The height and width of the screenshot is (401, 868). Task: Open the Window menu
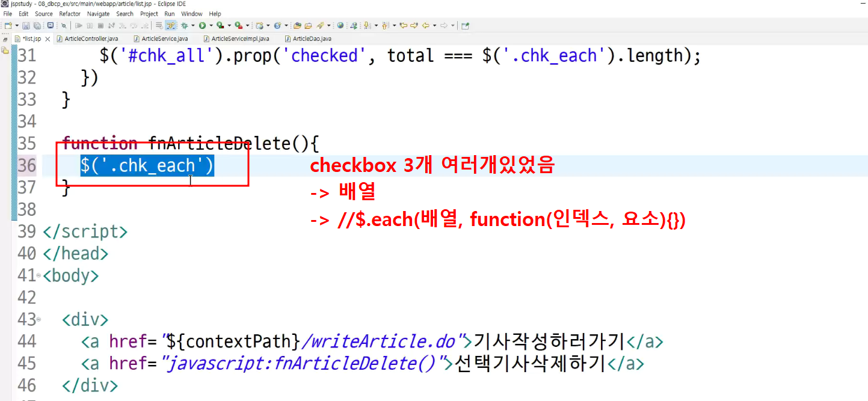192,13
